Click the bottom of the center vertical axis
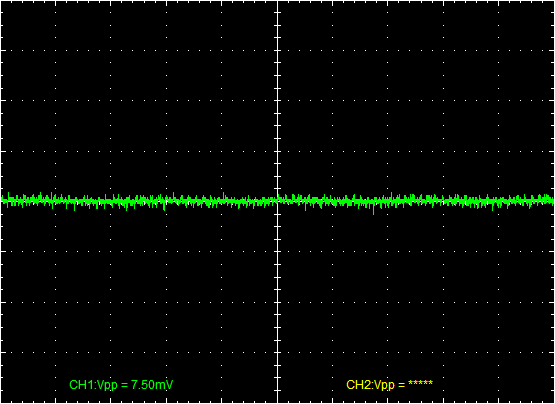This screenshot has width=555, height=404. click(278, 402)
